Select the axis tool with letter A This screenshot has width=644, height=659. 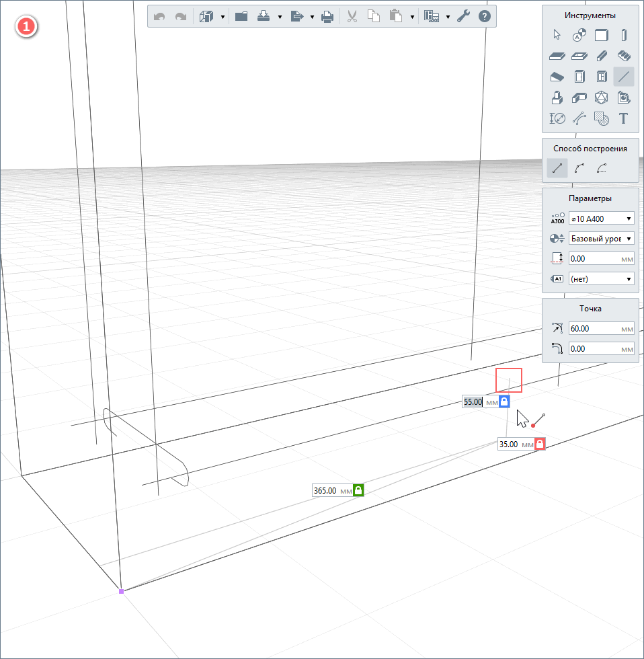tap(579, 35)
